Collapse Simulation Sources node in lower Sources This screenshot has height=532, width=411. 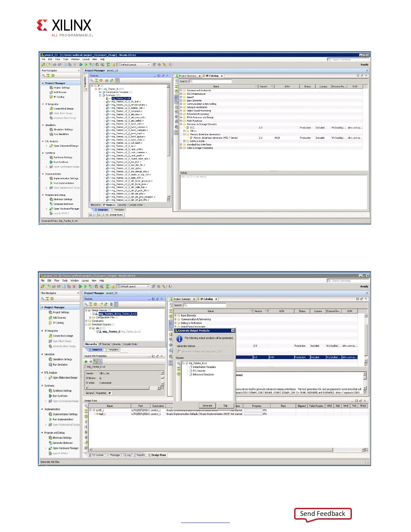click(x=86, y=324)
